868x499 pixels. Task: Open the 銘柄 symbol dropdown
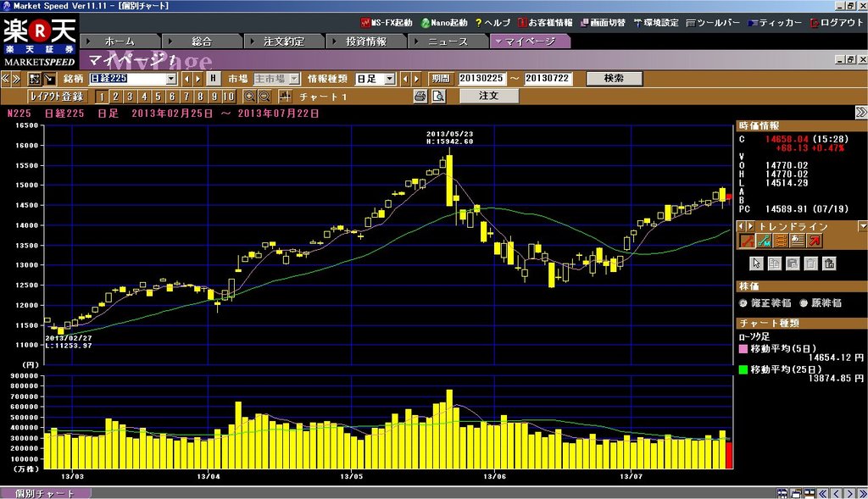tap(171, 79)
